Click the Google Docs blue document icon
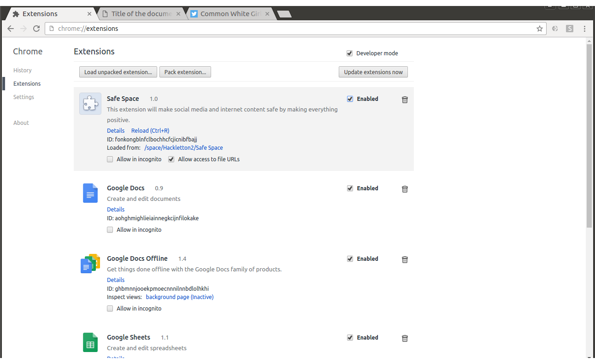Viewport: 595px width, 364px height. [x=90, y=193]
